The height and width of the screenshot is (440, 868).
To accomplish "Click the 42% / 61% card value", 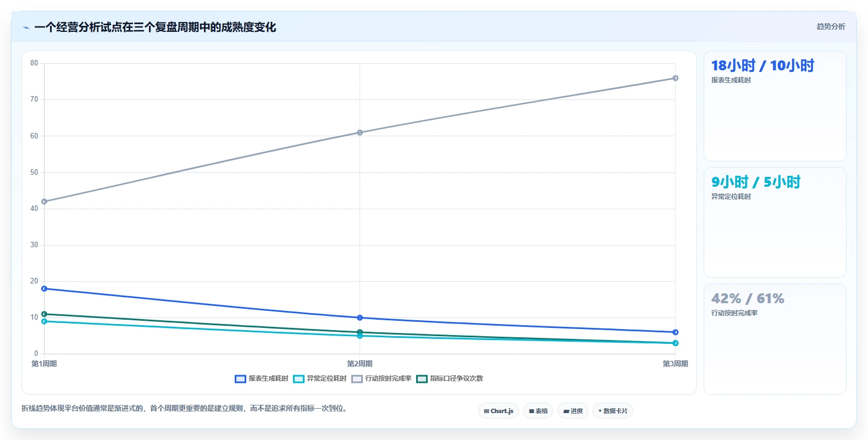I will (748, 298).
